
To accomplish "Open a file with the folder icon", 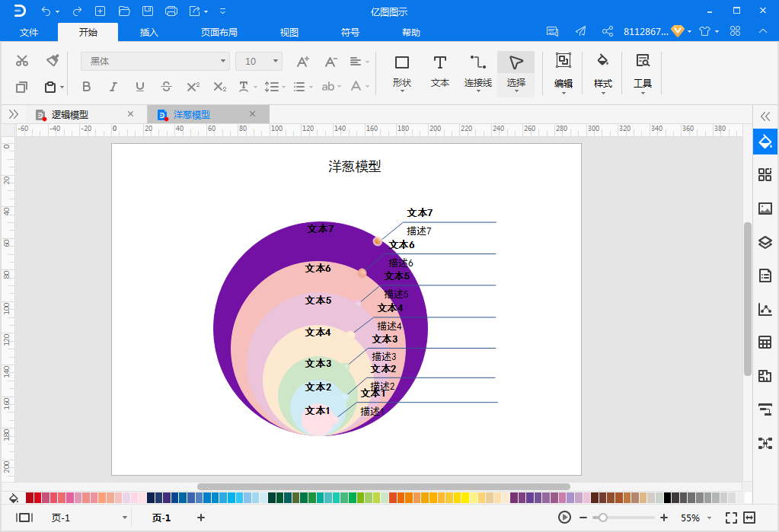I will (124, 11).
